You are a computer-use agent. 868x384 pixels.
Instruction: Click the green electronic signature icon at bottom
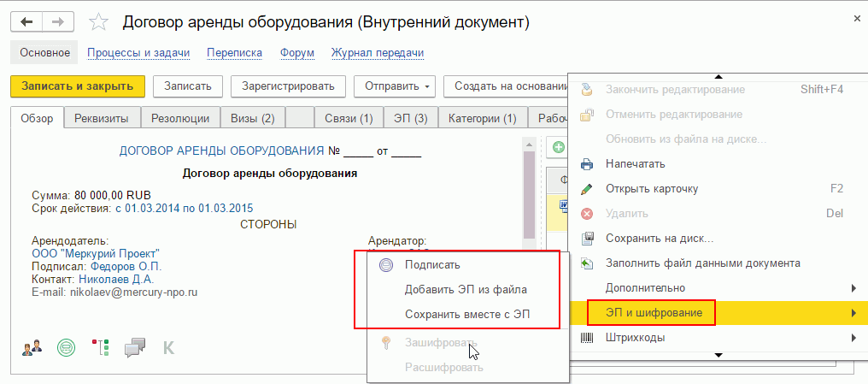[x=67, y=347]
